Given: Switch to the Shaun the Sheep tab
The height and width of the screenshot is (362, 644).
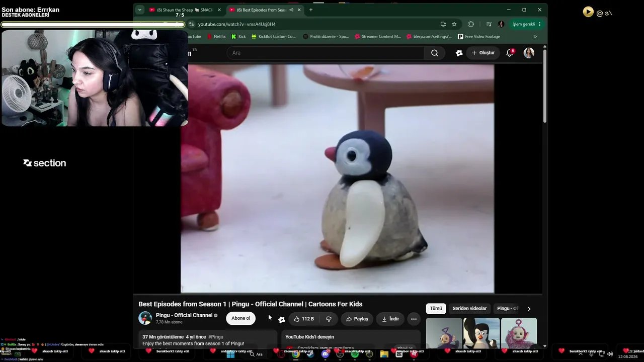Looking at the screenshot, I should point(184,10).
